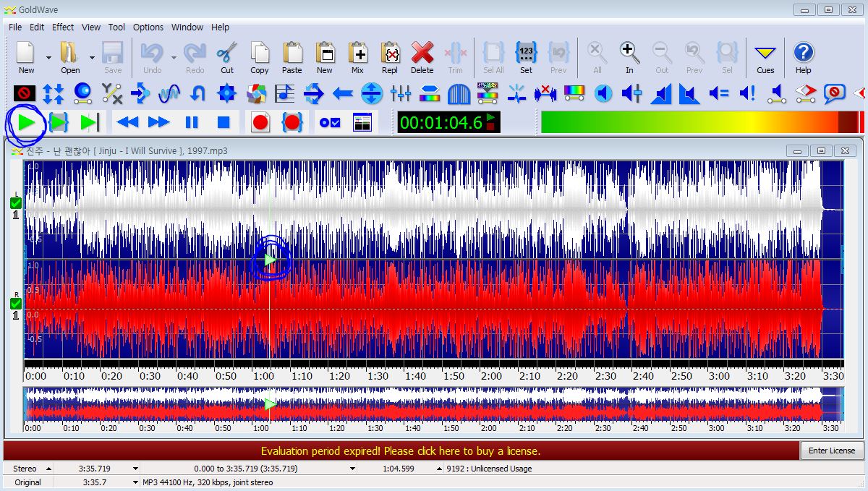Click the green Play button
Viewport: 868px width, 491px height.
tap(27, 122)
